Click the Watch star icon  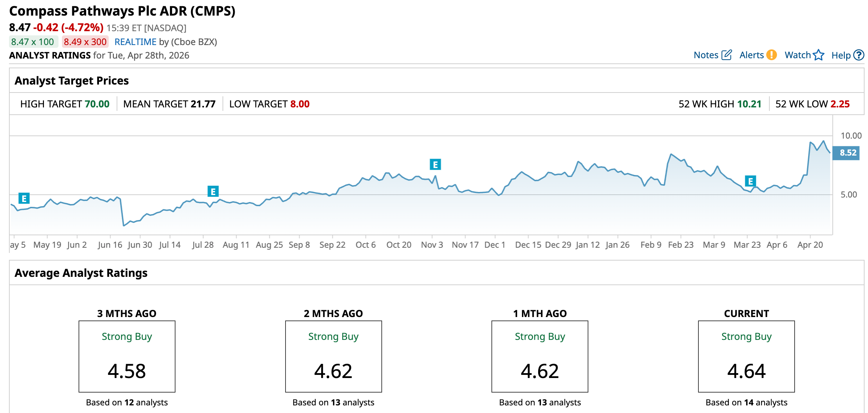[819, 55]
